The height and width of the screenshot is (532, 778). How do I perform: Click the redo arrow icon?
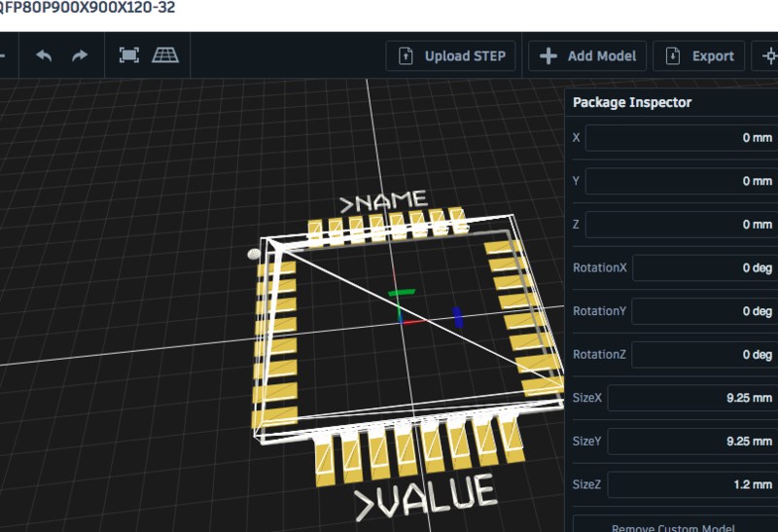(x=80, y=55)
